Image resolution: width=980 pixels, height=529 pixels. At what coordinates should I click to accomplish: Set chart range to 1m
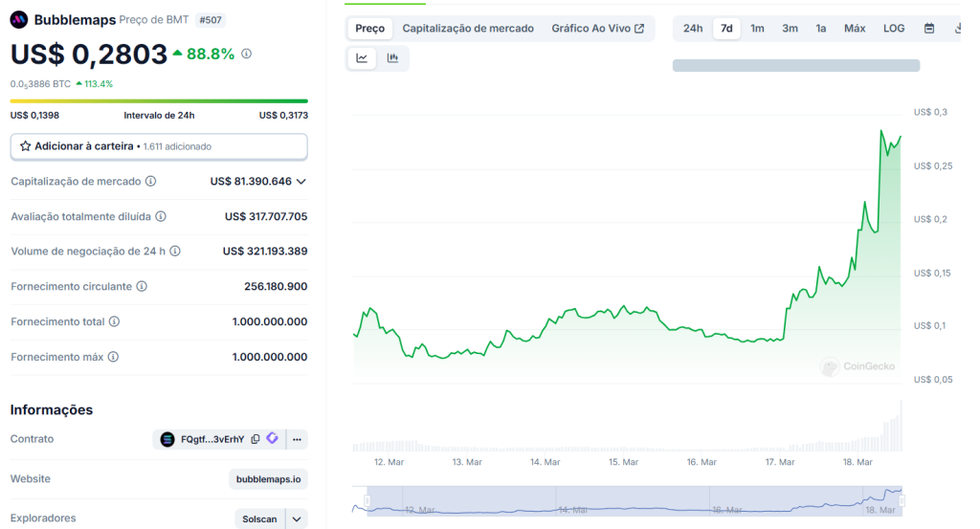[x=757, y=28]
